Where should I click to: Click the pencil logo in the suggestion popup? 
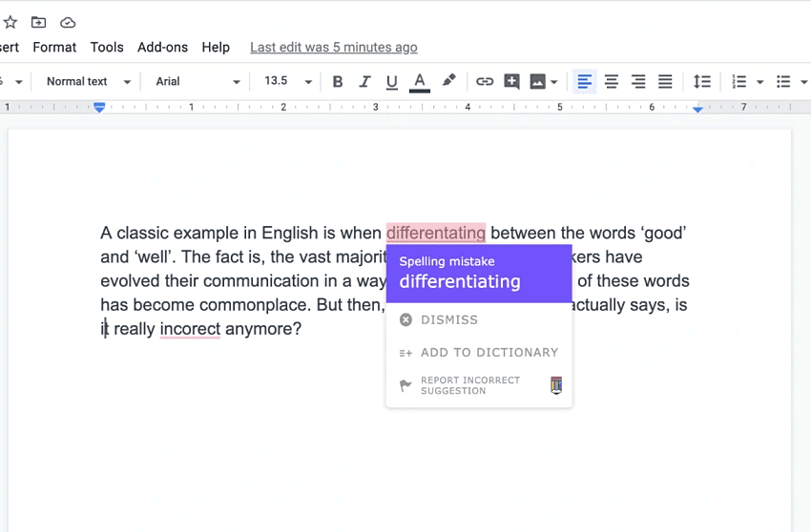(x=556, y=385)
